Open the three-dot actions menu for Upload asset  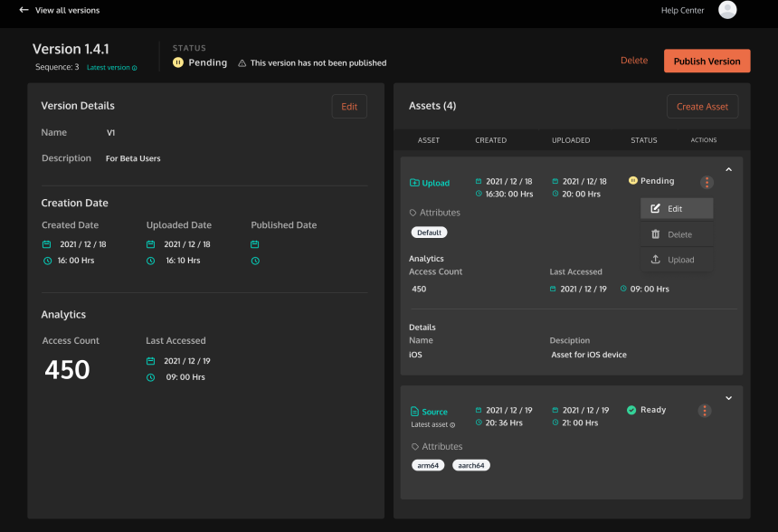click(x=706, y=182)
